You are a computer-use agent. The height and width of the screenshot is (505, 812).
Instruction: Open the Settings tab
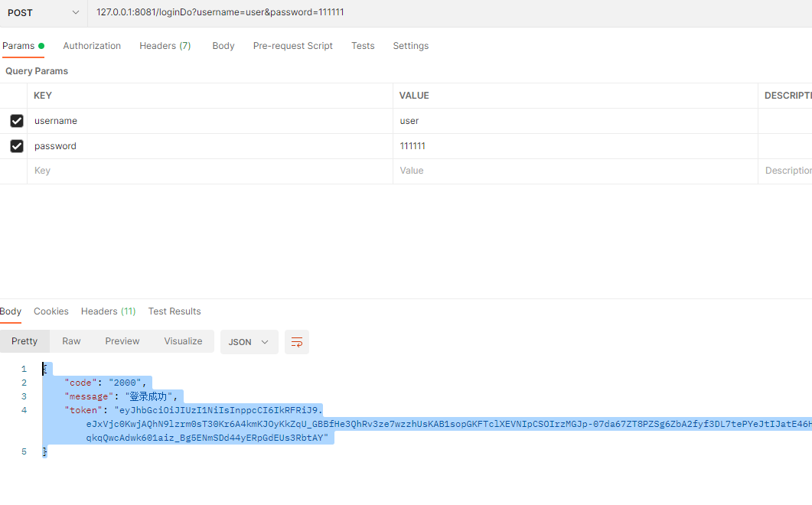coord(411,46)
